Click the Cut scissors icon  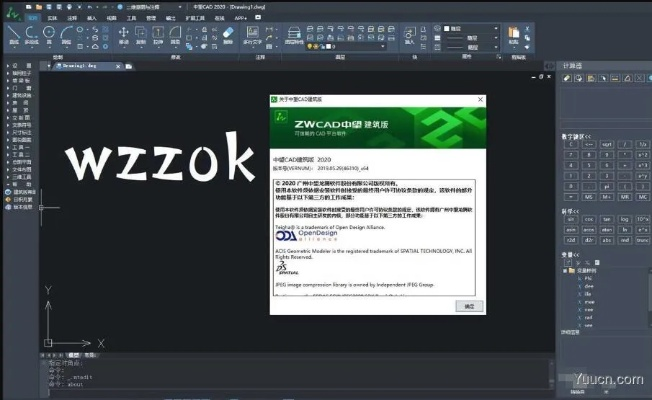coord(527,29)
